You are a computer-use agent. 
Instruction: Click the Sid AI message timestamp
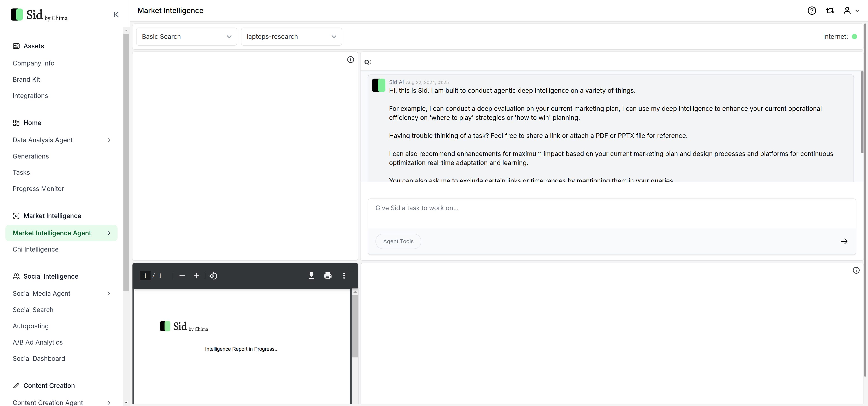pos(427,82)
